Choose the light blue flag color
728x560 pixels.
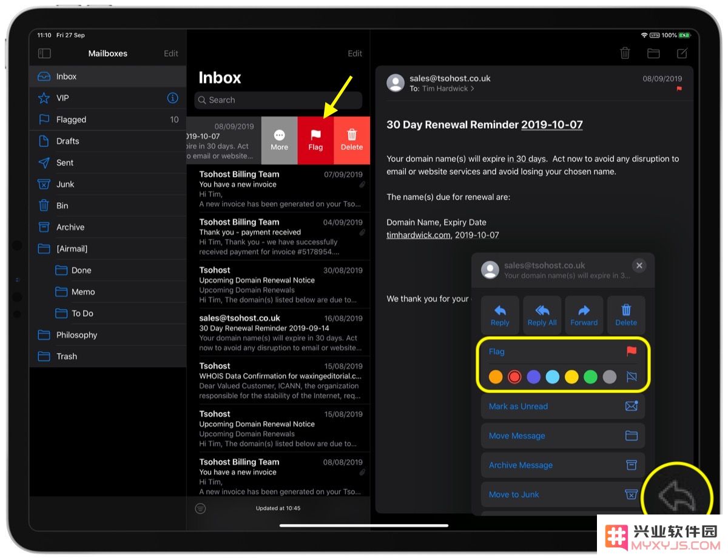pos(552,377)
